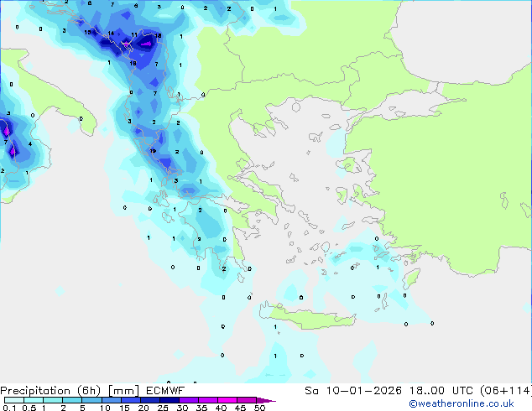
Task: Click the '19' precipitation value on map
Action: click(x=153, y=151)
